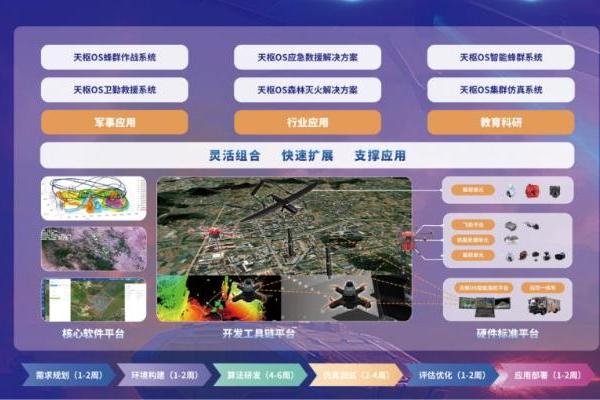This screenshot has width=600, height=400.
Task: Select the 教育科研 category
Action: (501, 122)
